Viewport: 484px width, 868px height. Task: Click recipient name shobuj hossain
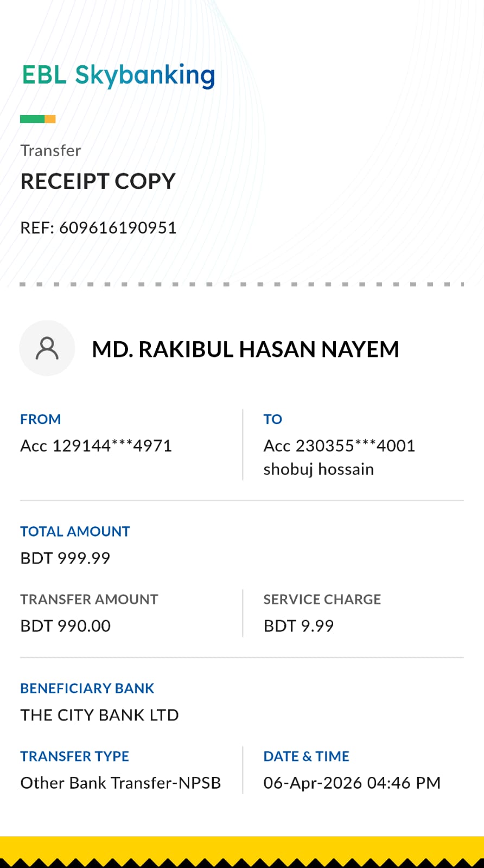(319, 469)
